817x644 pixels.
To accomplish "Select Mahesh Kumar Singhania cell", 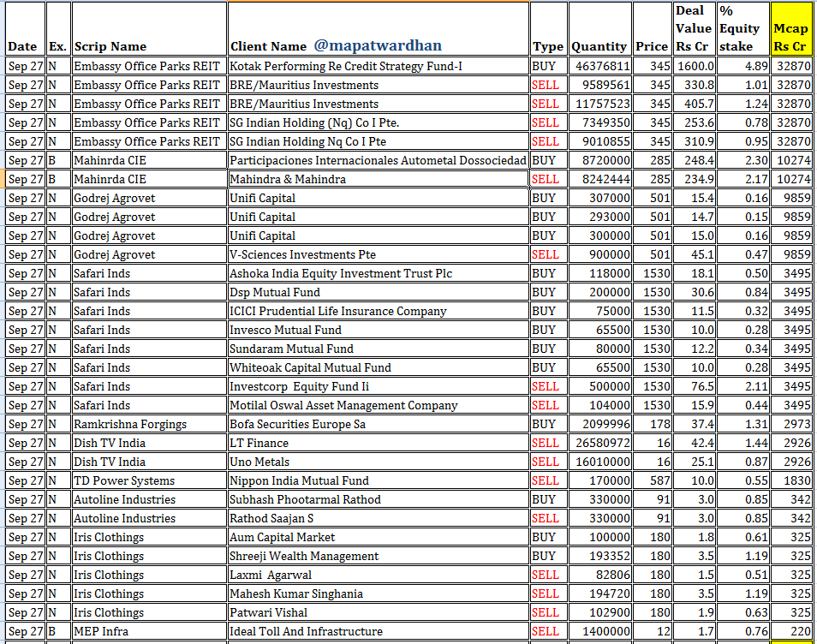I will tap(379, 593).
